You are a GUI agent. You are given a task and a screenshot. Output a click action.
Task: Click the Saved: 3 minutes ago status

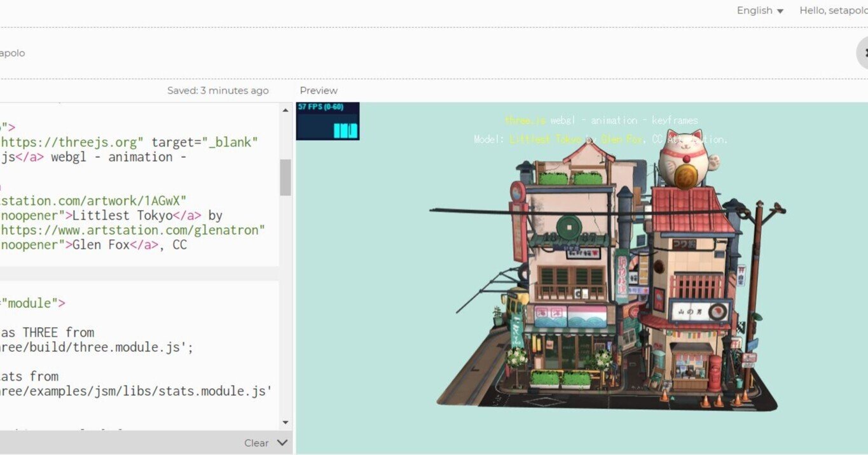217,90
